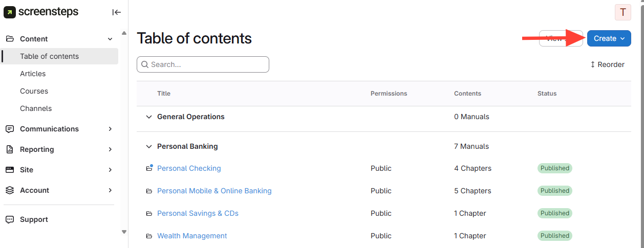Open the user avatar 'T' menu

pos(622,12)
